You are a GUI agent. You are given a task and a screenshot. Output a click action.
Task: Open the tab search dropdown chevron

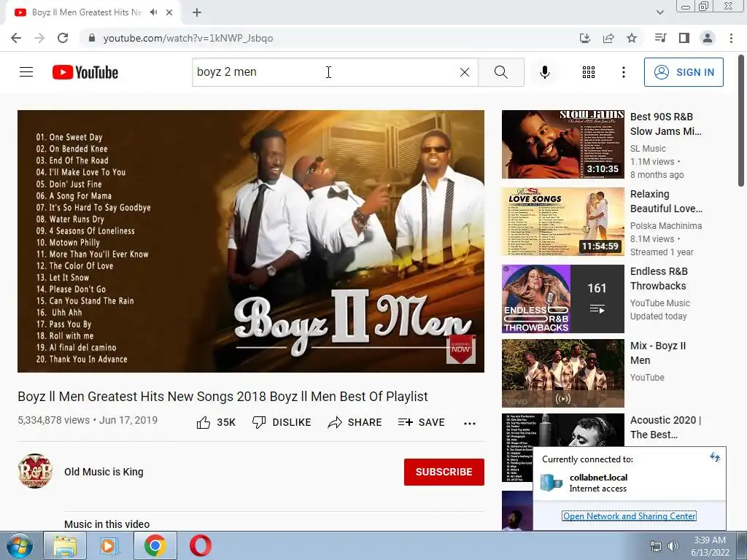(x=659, y=12)
